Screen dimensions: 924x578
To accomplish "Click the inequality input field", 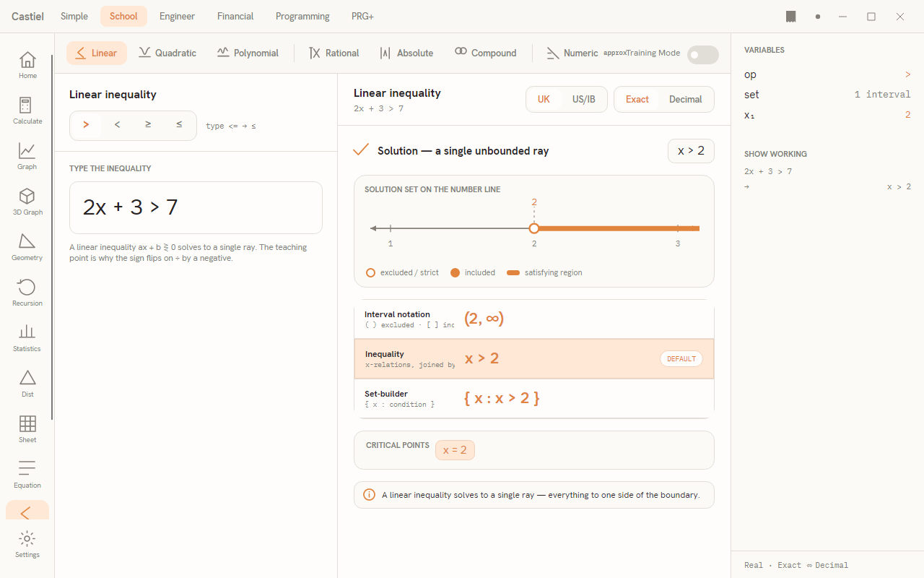I will point(196,207).
